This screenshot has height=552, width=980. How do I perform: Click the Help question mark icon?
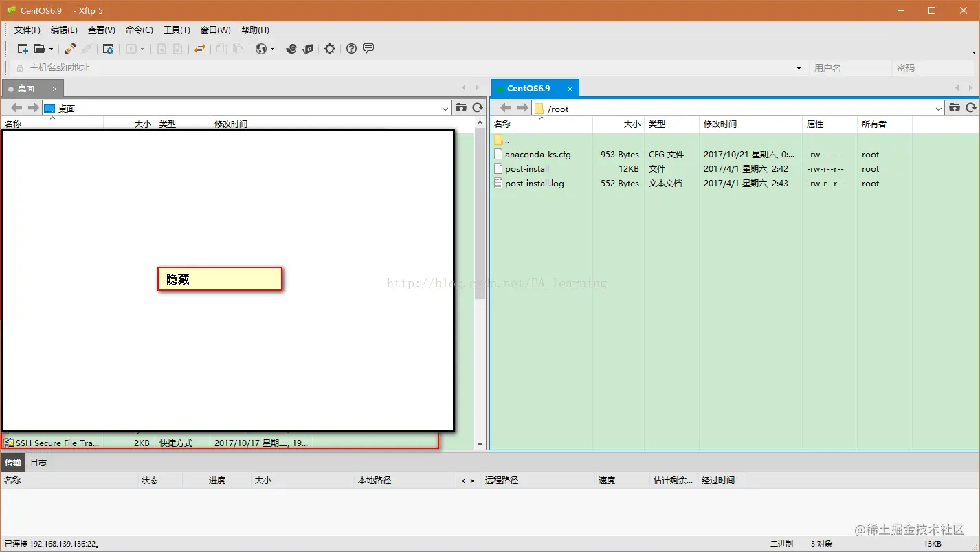[351, 49]
